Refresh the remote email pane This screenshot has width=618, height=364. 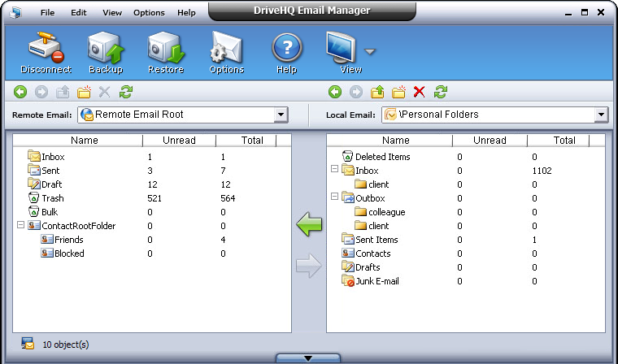click(126, 93)
